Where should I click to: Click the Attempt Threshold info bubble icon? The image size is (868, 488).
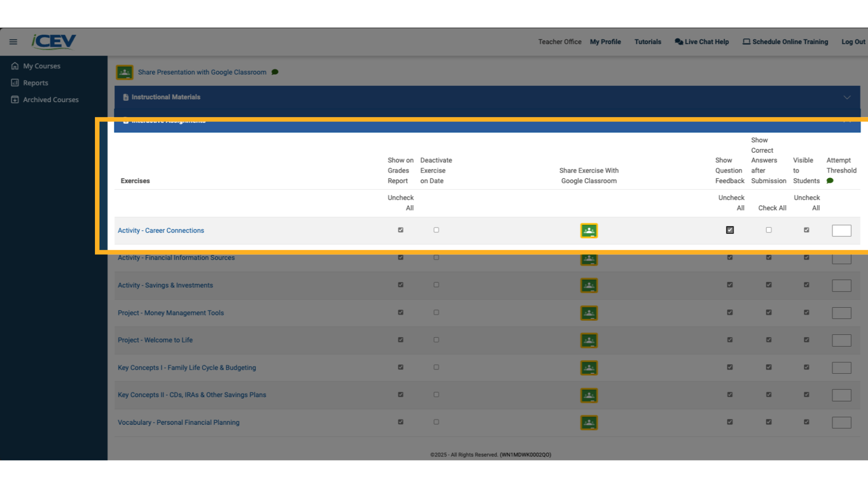tap(830, 181)
